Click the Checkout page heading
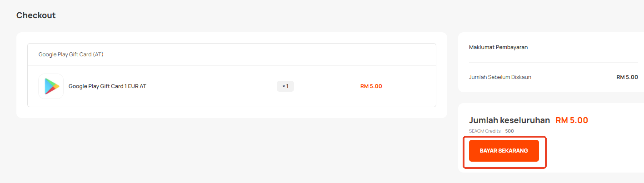This screenshot has height=183, width=644. [36, 15]
